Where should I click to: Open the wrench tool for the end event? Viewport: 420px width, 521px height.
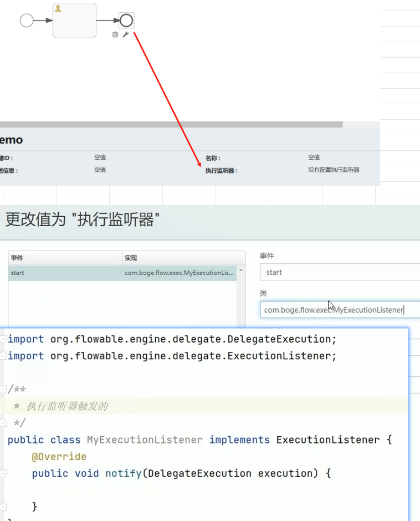[126, 34]
